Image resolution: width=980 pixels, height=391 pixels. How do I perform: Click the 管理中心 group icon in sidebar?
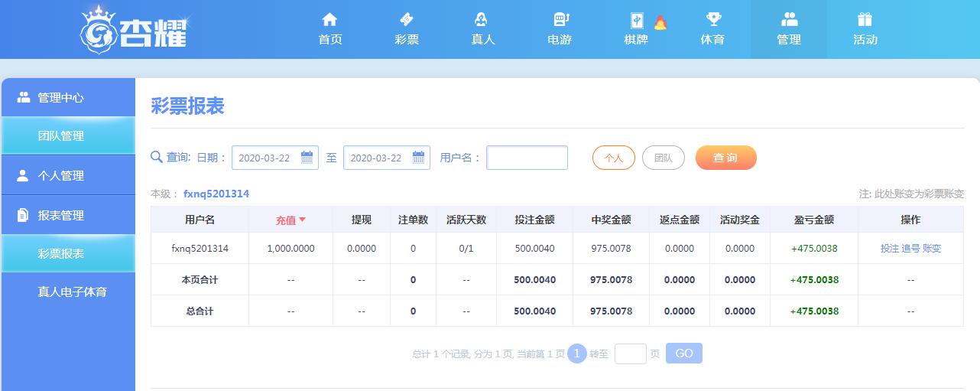tap(24, 97)
